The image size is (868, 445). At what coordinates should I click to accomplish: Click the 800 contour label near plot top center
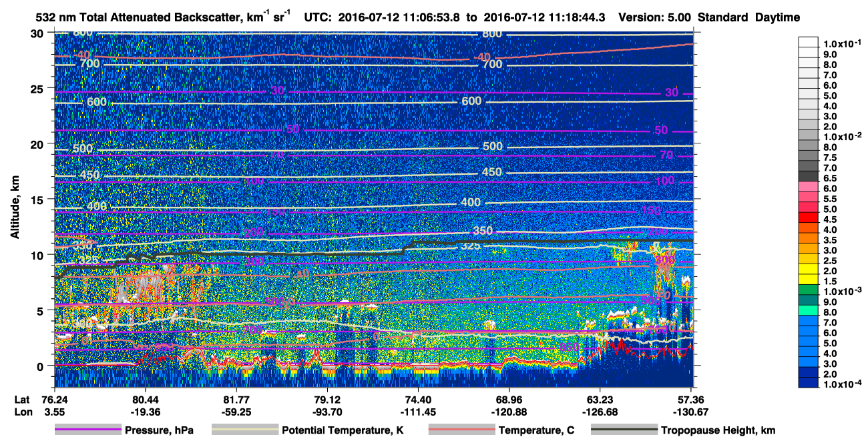[491, 34]
